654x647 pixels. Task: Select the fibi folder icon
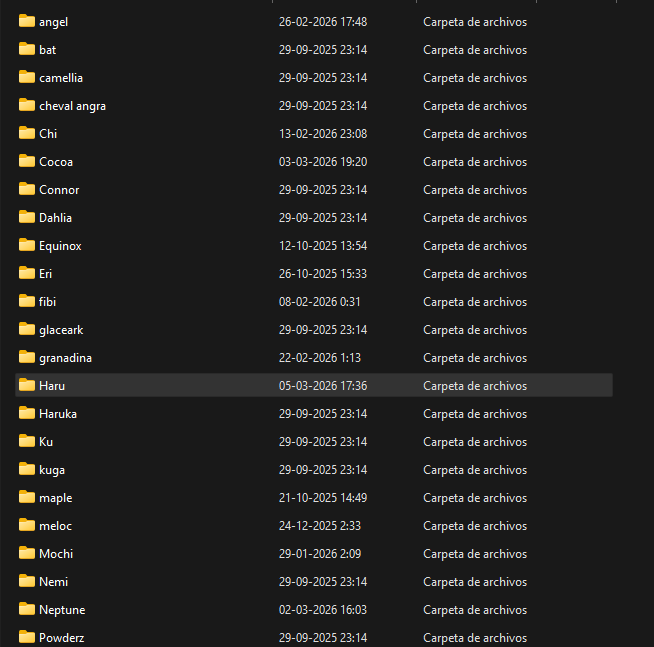(27, 301)
